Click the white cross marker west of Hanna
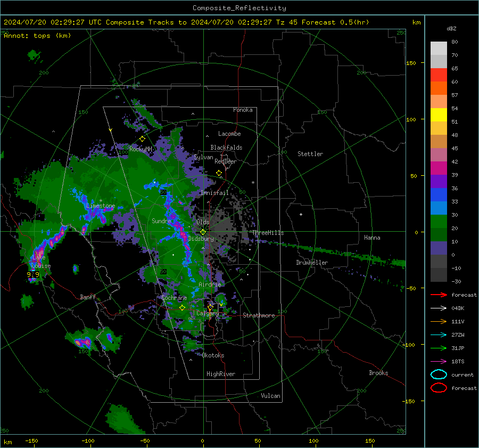 click(x=301, y=214)
